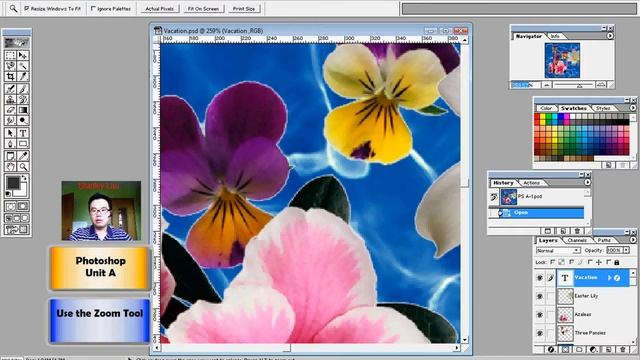Select the Clone Stamp tool

[11, 99]
